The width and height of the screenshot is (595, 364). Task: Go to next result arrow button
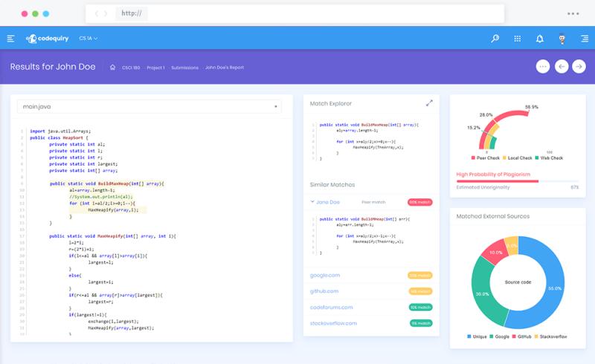pos(579,67)
